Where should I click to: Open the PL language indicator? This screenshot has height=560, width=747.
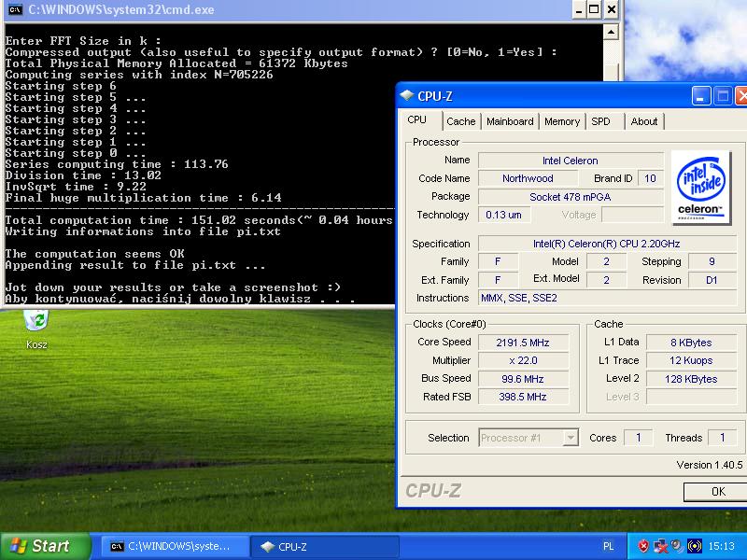tap(609, 546)
